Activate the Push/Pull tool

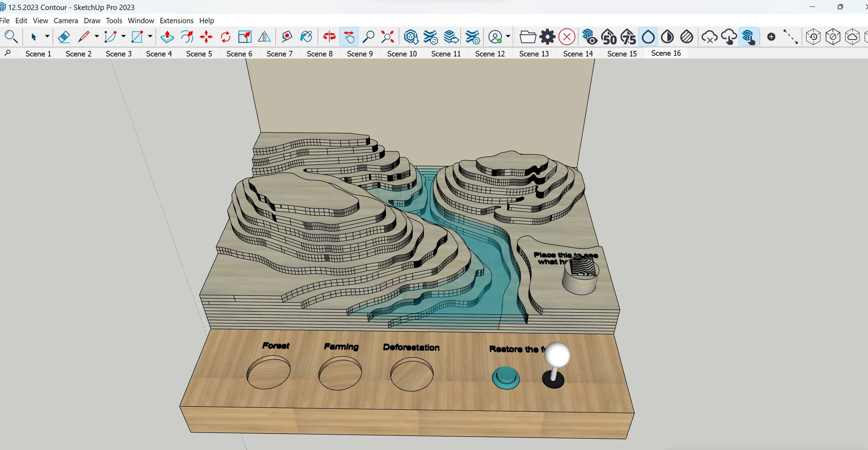(167, 37)
